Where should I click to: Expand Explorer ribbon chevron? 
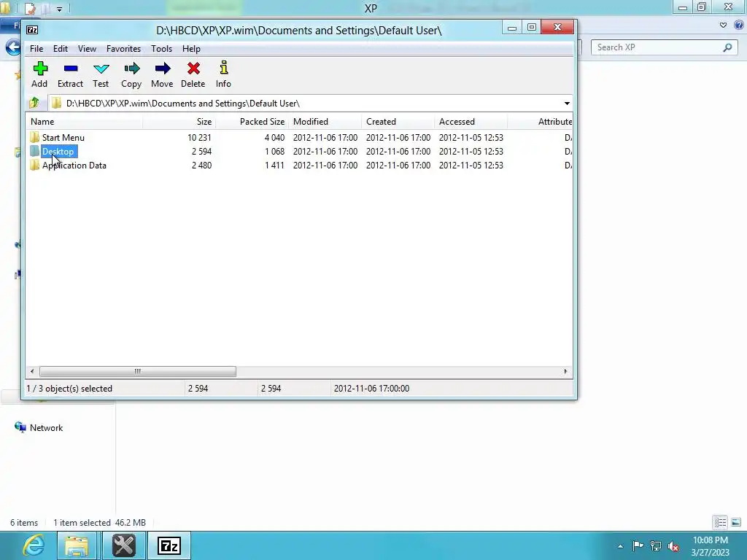pyautogui.click(x=723, y=25)
